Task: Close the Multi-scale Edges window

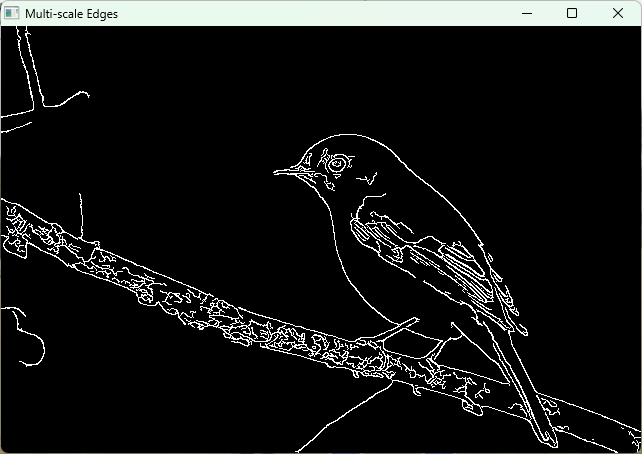Action: coord(618,14)
